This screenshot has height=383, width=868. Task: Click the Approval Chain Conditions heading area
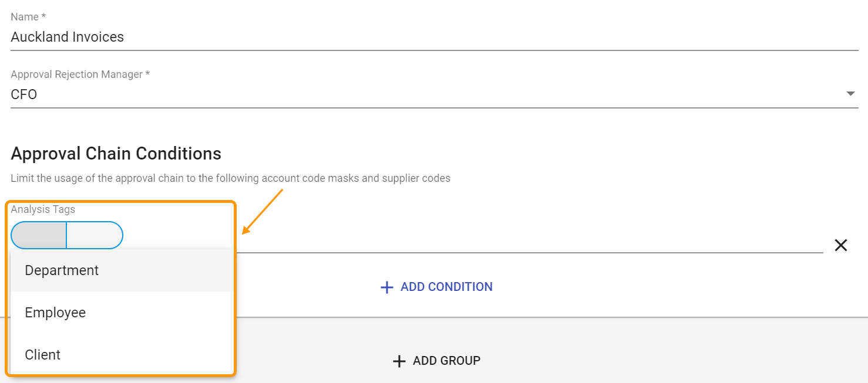116,153
